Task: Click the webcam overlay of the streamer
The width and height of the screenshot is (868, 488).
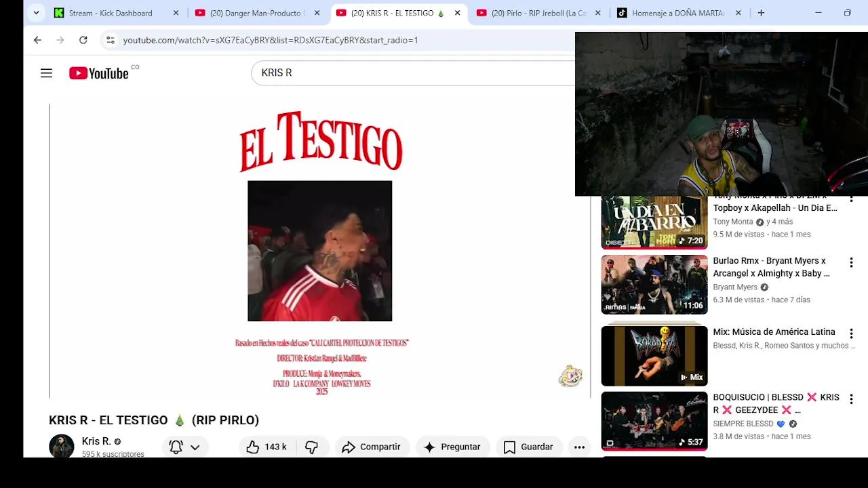Action: tap(722, 114)
